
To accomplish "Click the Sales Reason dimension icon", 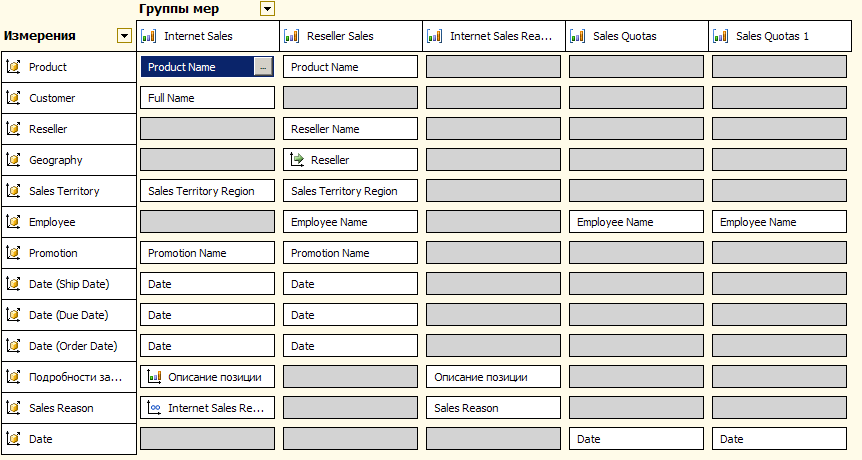I will tap(13, 408).
